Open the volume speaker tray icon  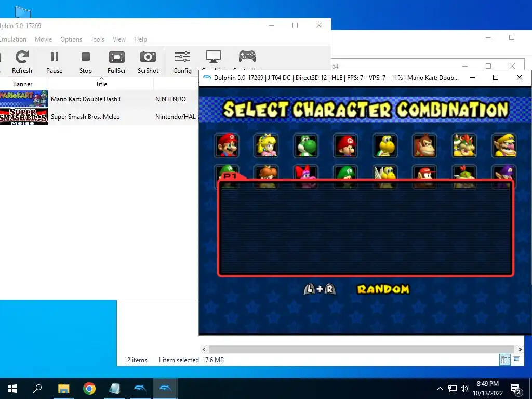tap(464, 389)
